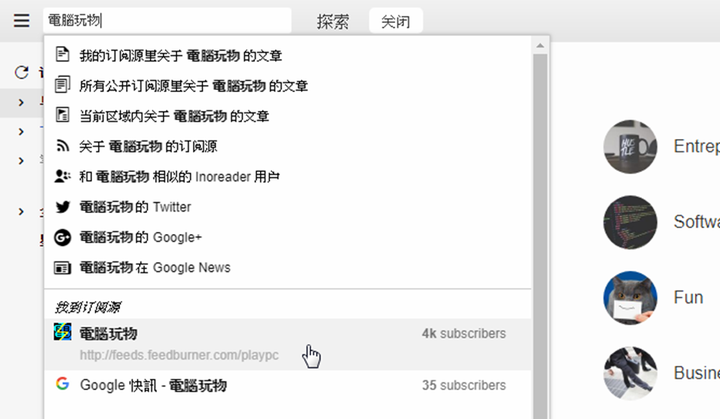This screenshot has width=720, height=419.
Task: Click the Twitter bird icon
Action: pos(62,207)
